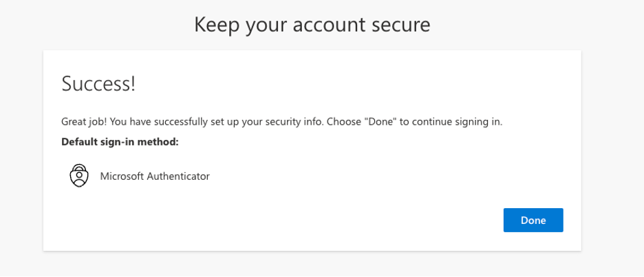
Task: Click the exclamation mark in Success! heading
Action: pos(133,84)
